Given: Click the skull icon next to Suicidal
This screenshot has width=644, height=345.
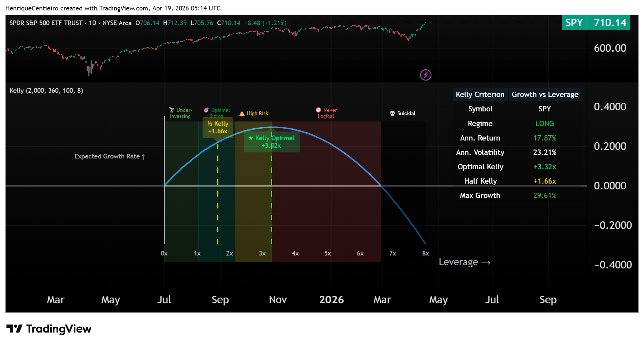Looking at the screenshot, I should pyautogui.click(x=392, y=113).
